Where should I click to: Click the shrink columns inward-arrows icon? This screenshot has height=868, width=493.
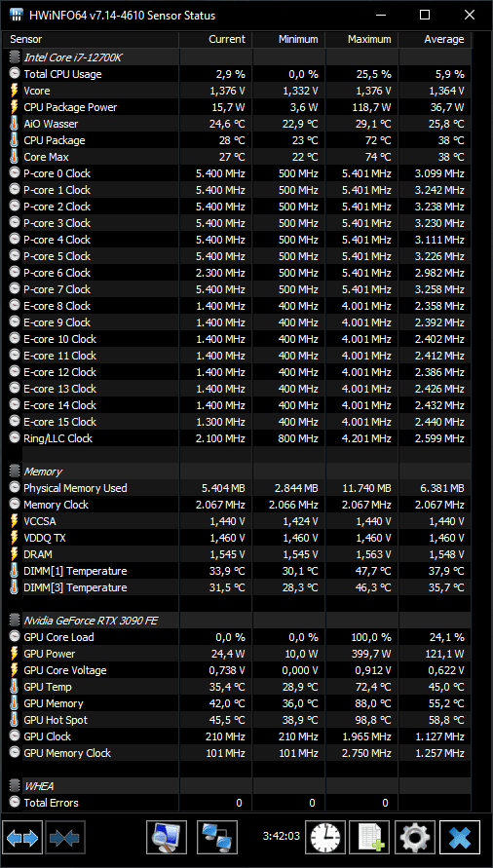tap(65, 837)
